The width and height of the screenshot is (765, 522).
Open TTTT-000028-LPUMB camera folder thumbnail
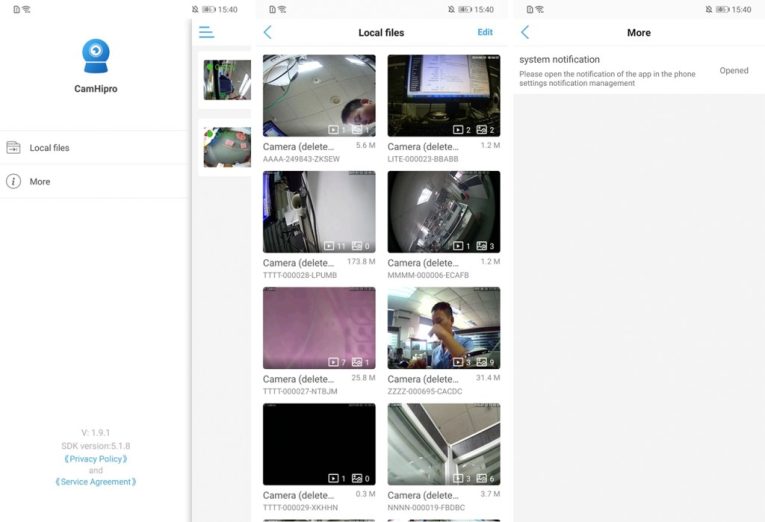[x=319, y=211]
